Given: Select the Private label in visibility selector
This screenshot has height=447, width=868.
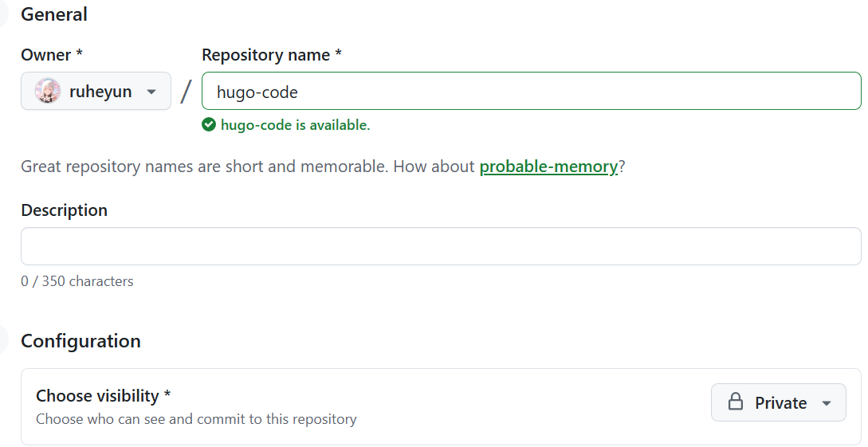Looking at the screenshot, I should [x=780, y=403].
